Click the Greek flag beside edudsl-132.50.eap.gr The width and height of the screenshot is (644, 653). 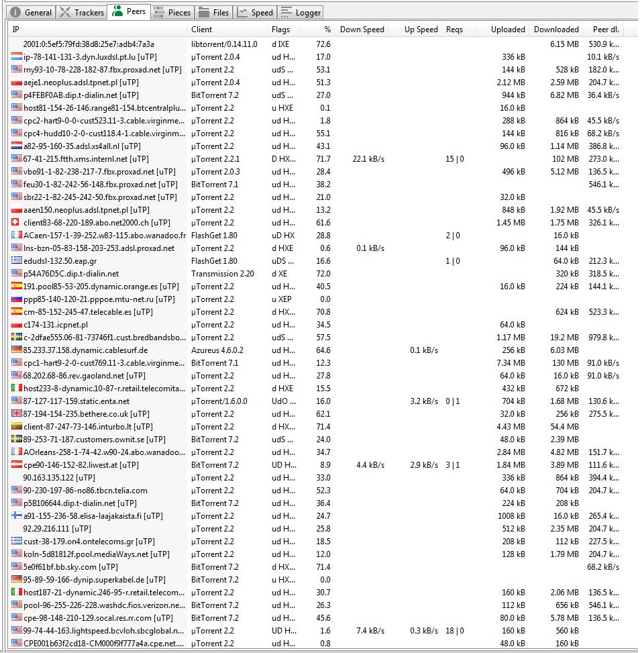(x=17, y=260)
